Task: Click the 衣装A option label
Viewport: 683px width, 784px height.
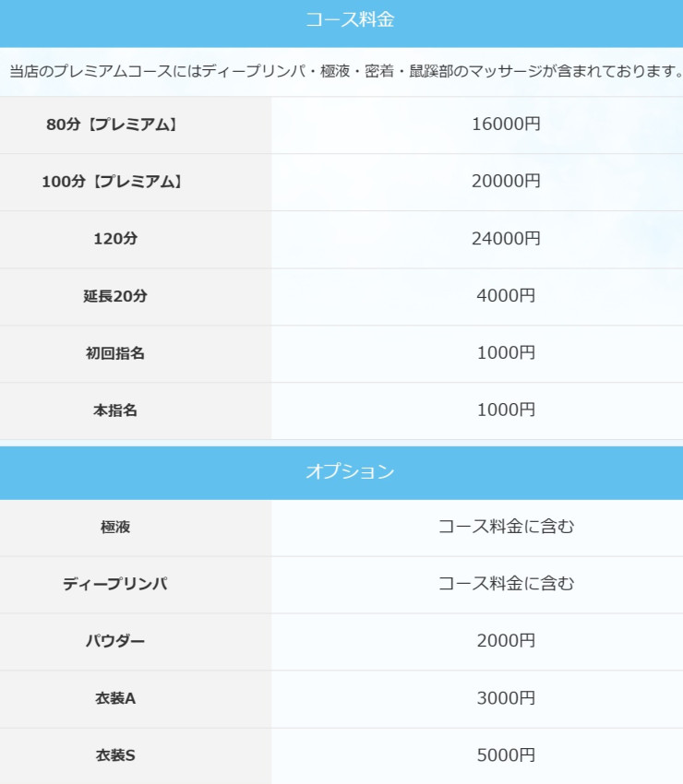Action: [x=115, y=698]
